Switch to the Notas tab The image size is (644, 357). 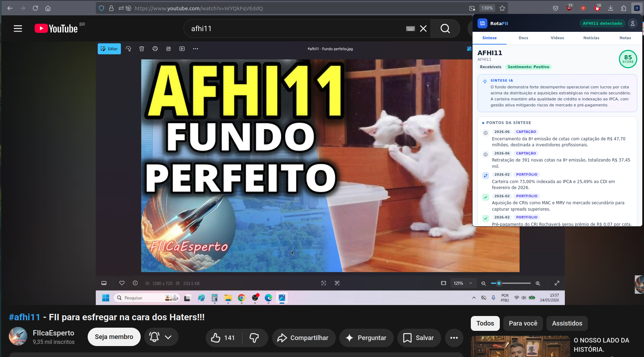625,38
